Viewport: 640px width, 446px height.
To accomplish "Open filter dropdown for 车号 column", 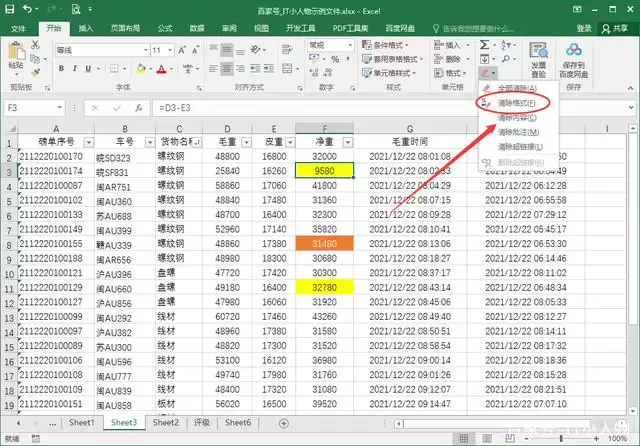I will pos(150,142).
